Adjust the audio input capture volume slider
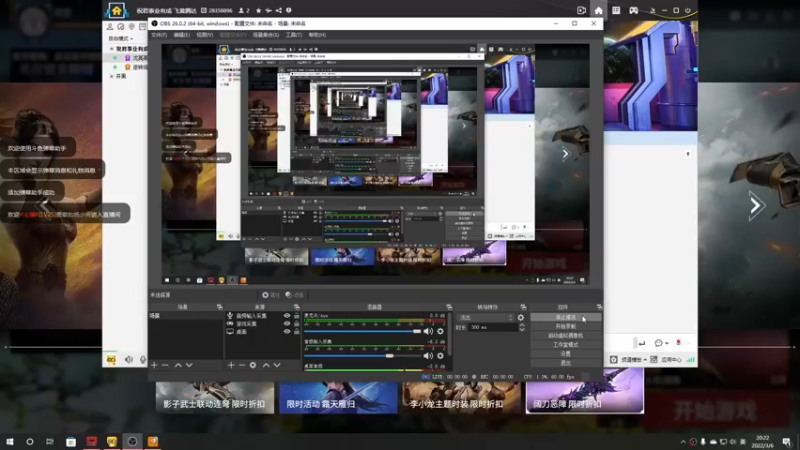 (363, 356)
